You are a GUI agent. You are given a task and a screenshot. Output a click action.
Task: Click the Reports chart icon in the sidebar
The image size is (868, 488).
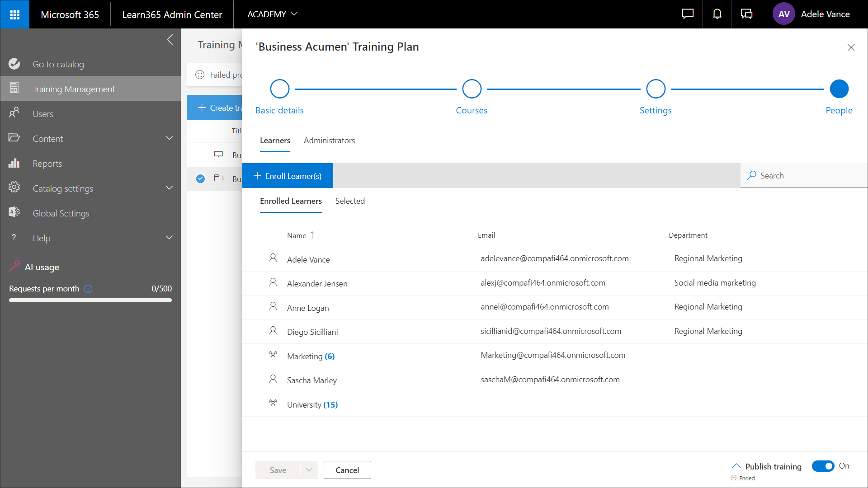(14, 163)
